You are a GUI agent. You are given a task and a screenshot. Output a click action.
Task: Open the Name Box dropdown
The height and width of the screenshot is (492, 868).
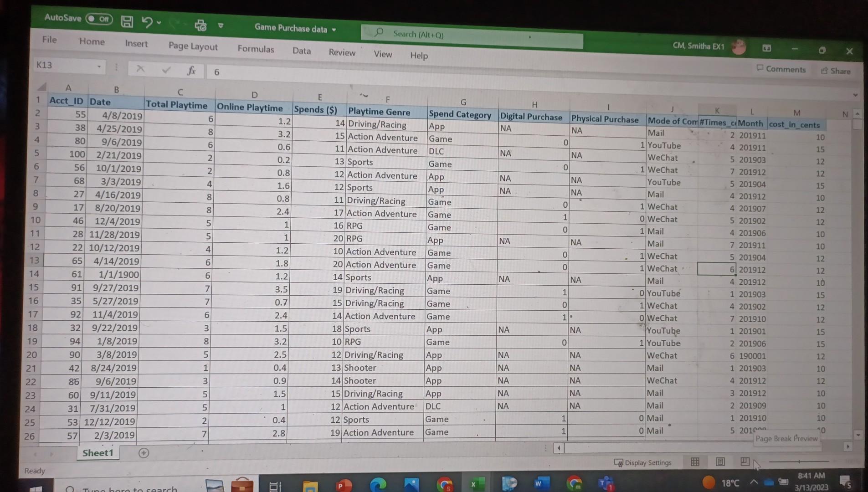pyautogui.click(x=100, y=66)
